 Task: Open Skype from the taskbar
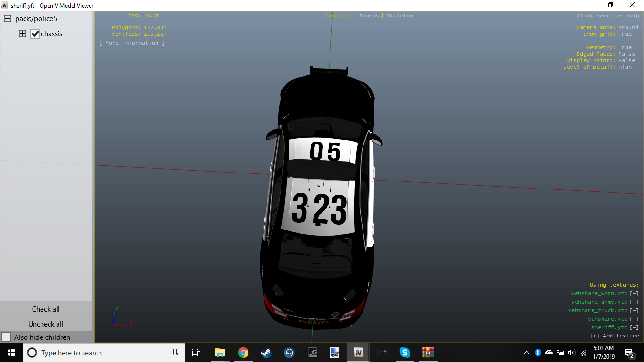(x=405, y=353)
